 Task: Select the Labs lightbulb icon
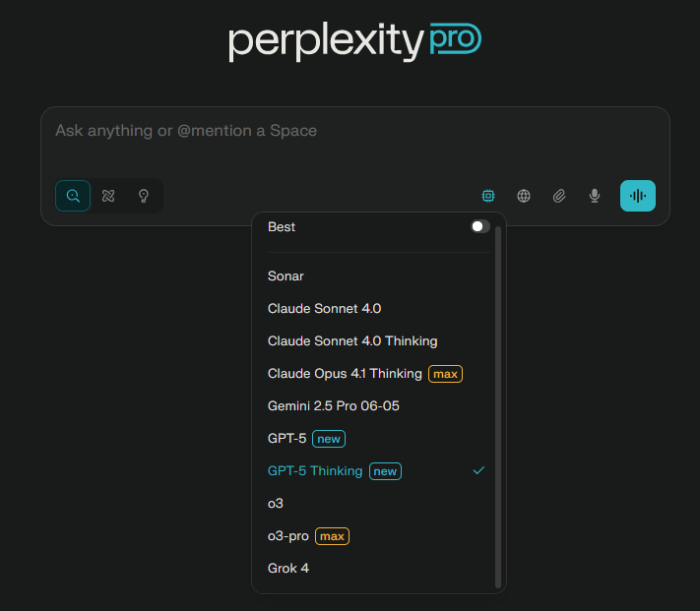point(144,196)
